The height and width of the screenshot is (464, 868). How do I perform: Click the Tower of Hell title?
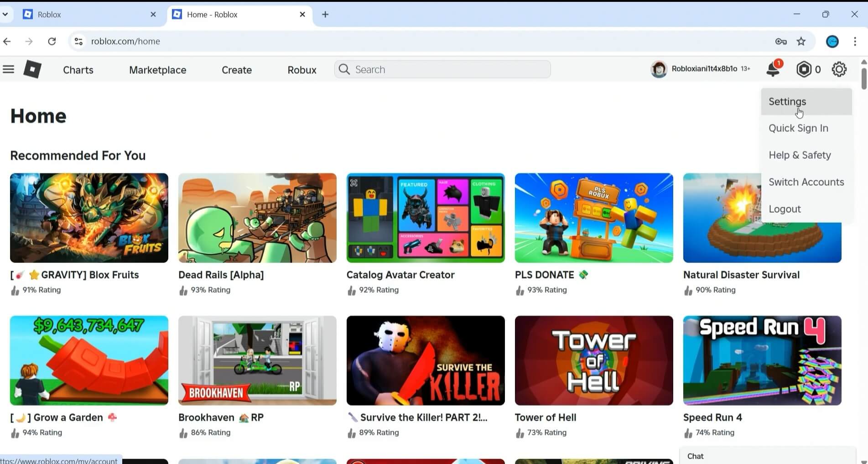click(546, 417)
